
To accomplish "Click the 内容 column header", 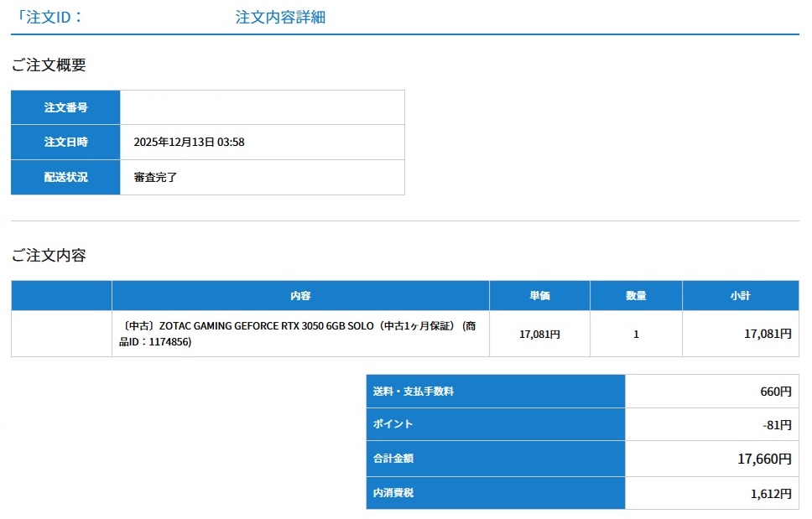I will pos(300,296).
